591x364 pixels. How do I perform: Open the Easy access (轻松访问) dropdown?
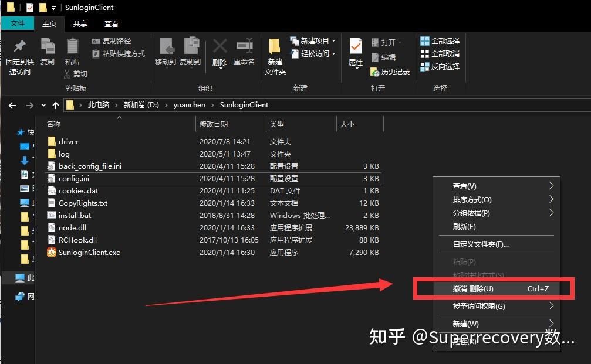pos(313,53)
